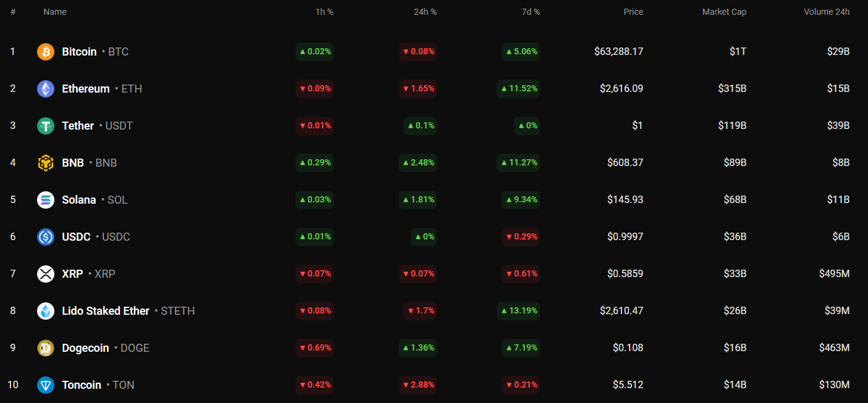Click the BNB yellow logo icon
Viewport: 868px width, 403px height.
[x=46, y=163]
